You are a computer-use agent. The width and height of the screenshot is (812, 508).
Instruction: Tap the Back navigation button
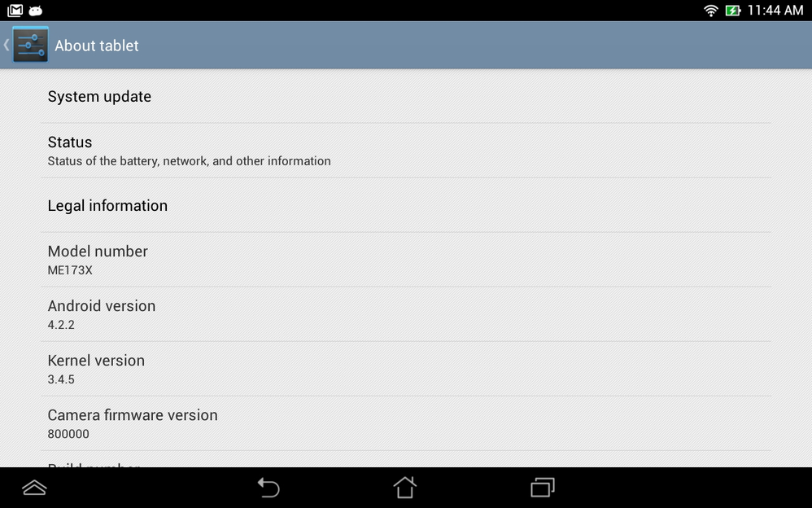pyautogui.click(x=268, y=488)
